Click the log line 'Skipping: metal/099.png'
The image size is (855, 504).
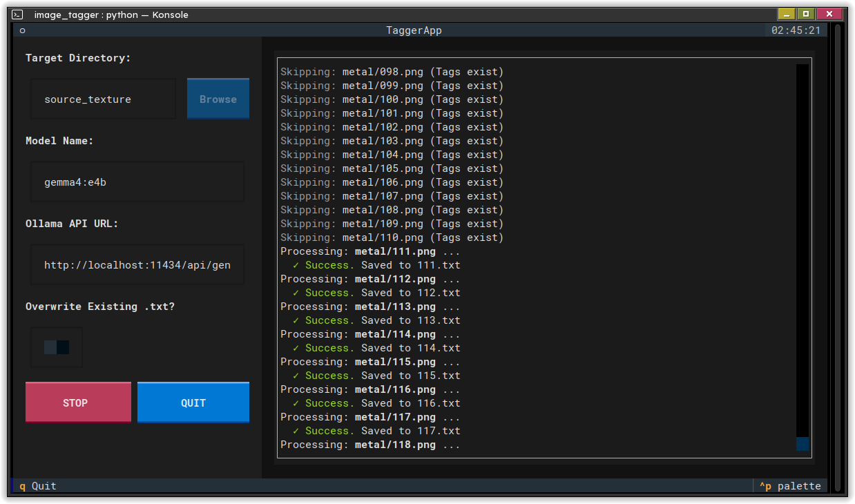(392, 86)
